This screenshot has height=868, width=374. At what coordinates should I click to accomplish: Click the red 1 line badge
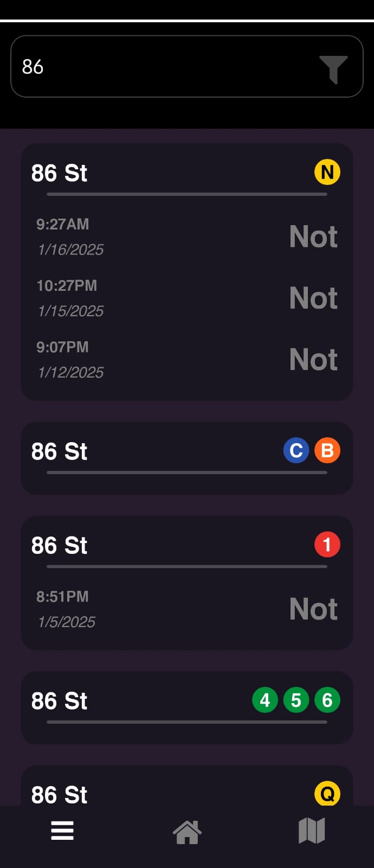pos(327,545)
